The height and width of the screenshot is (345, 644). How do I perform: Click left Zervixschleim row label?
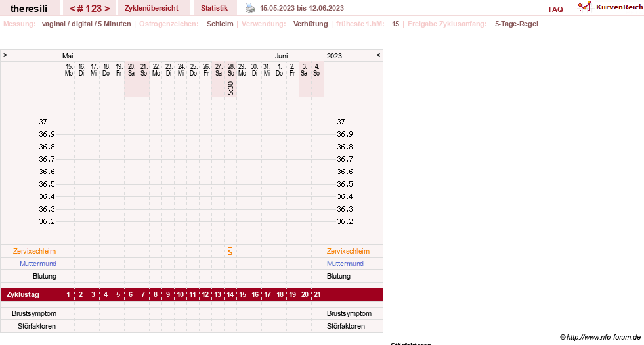click(35, 251)
